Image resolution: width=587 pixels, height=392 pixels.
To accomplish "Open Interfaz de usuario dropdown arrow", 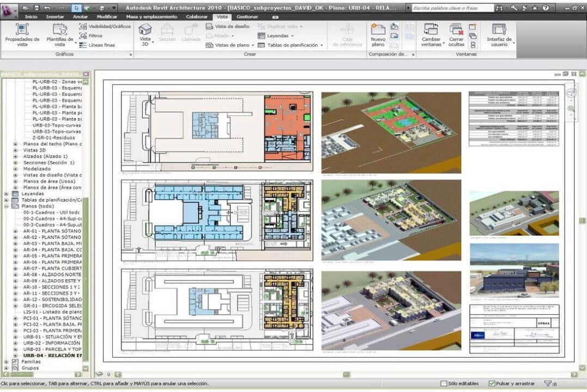I will click(513, 44).
